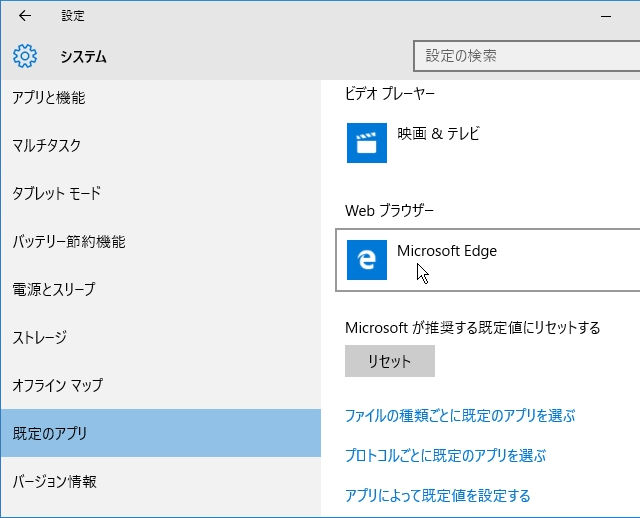The image size is (640, 518).
Task: Click the System gear icon
Action: point(25,56)
